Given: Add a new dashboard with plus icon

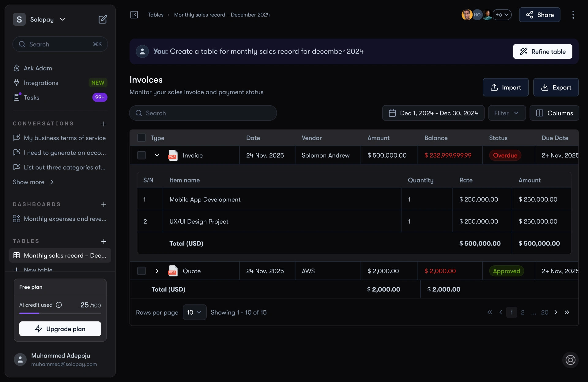Looking at the screenshot, I should (104, 205).
